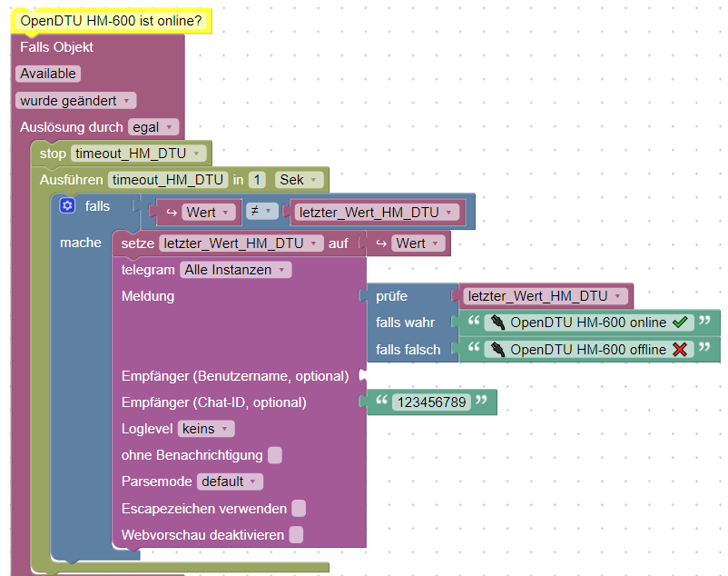The width and height of the screenshot is (728, 576).
Task: Select telegram Alle Instanzen dropdown
Action: [x=235, y=270]
